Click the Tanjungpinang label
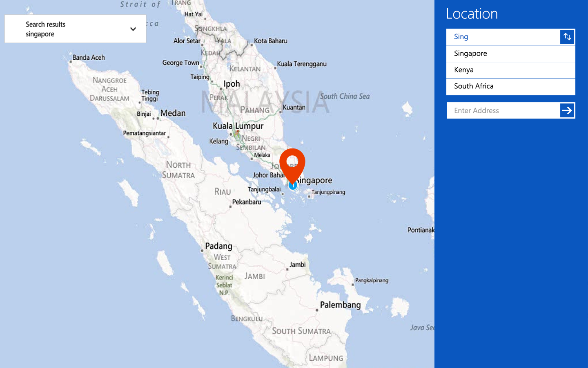The image size is (588, 368). coord(328,192)
